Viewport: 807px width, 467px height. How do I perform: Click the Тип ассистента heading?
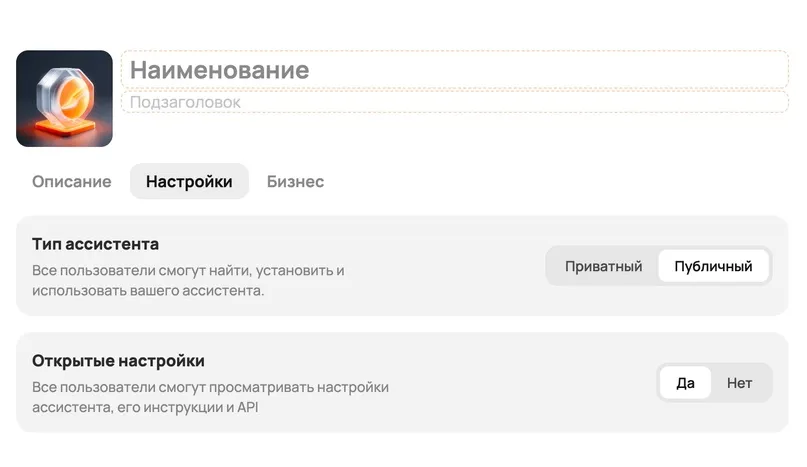pyautogui.click(x=95, y=244)
